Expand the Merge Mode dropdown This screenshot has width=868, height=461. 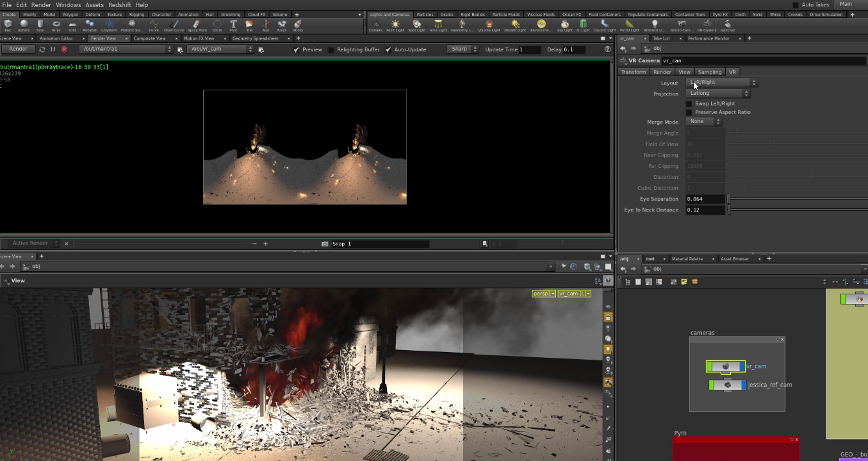click(703, 122)
